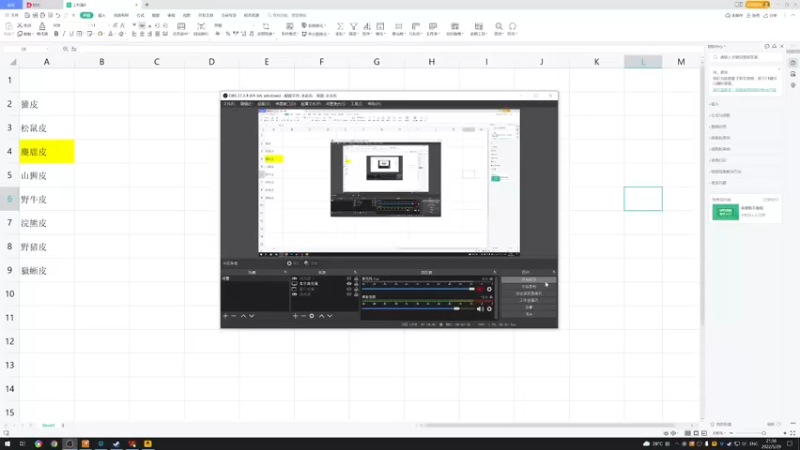Click OBS Start Streaming button
This screenshot has width=800, height=450.
tap(529, 280)
